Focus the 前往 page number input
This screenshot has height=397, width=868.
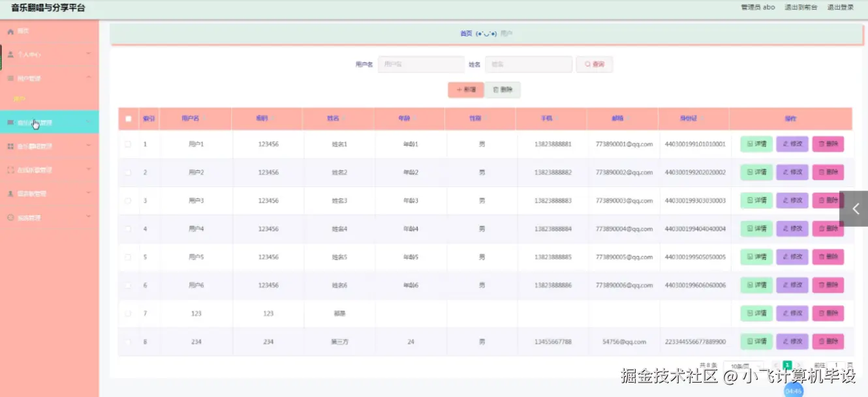coord(835,366)
